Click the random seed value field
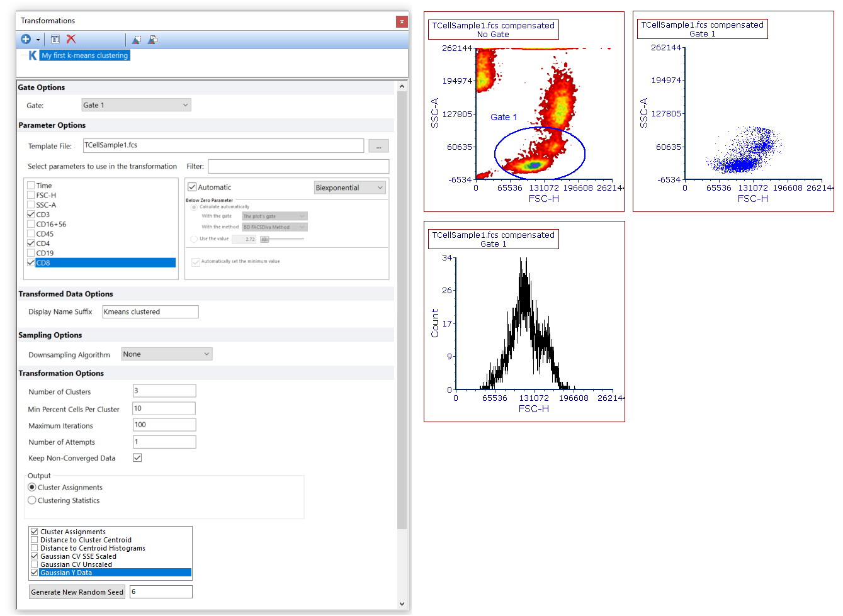 click(161, 591)
